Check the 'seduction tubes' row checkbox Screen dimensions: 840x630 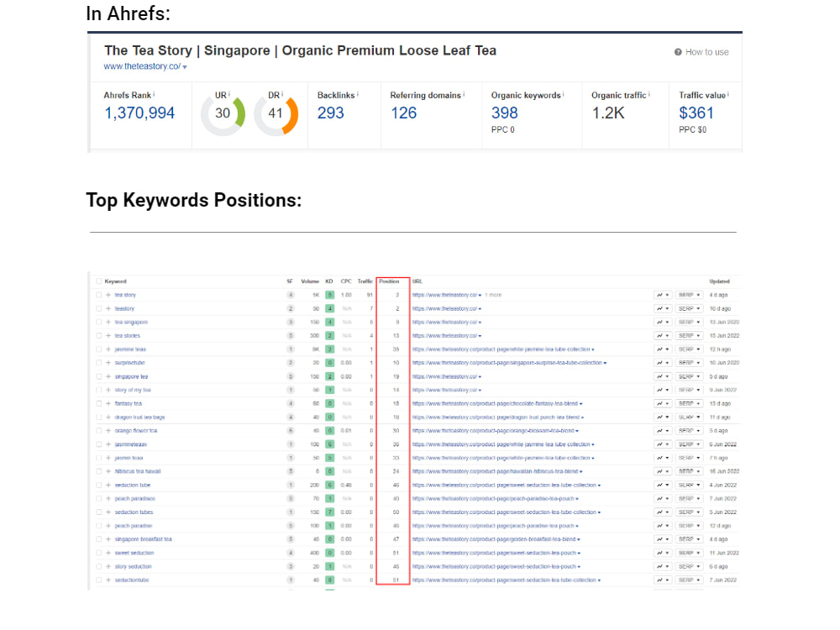[x=98, y=512]
